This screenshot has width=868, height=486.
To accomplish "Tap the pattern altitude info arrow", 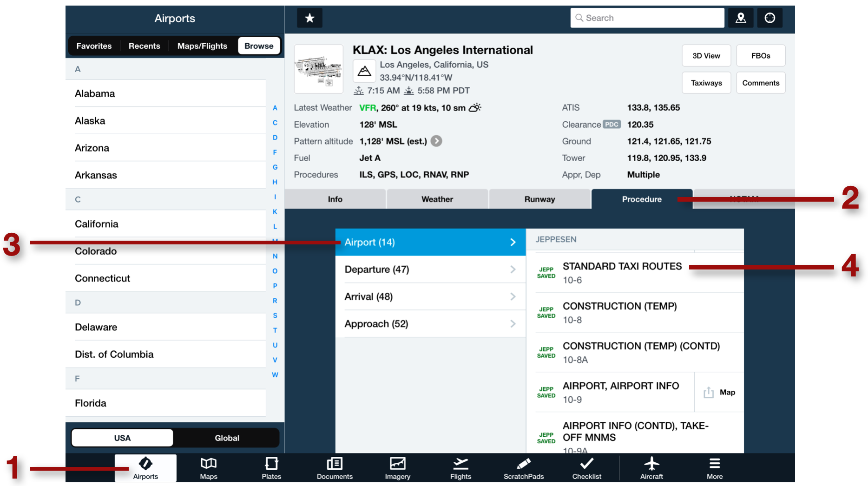I will click(x=436, y=141).
